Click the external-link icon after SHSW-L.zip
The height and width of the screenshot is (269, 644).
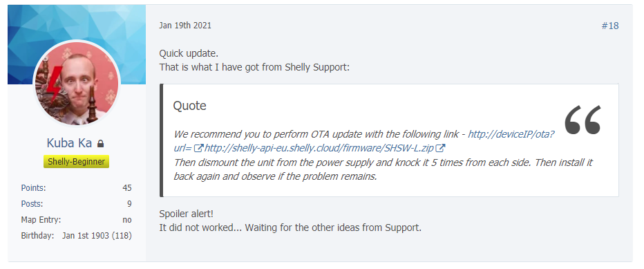pos(441,148)
